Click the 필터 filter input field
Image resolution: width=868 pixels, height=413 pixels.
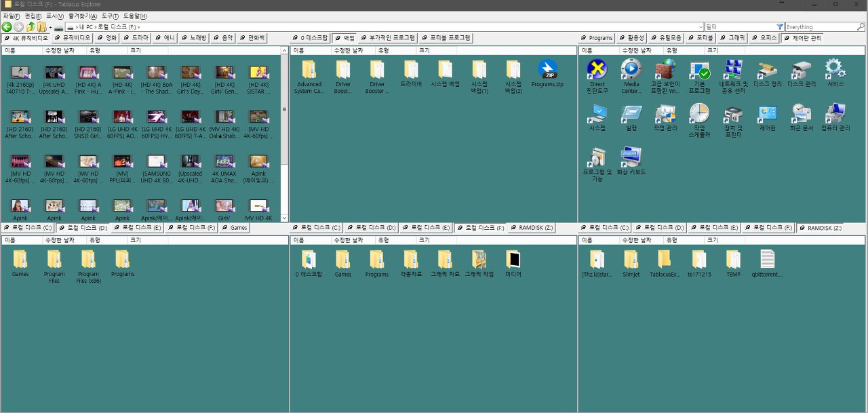pyautogui.click(x=740, y=27)
